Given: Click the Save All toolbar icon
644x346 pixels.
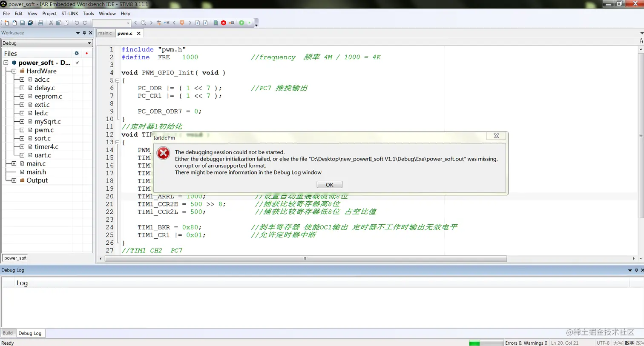Looking at the screenshot, I should click(30, 23).
